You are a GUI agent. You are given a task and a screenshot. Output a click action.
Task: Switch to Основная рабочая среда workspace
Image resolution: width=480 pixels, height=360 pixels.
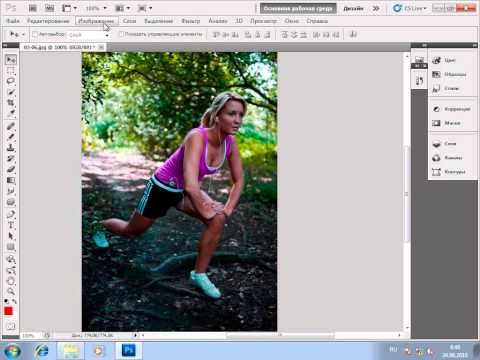pyautogui.click(x=298, y=9)
